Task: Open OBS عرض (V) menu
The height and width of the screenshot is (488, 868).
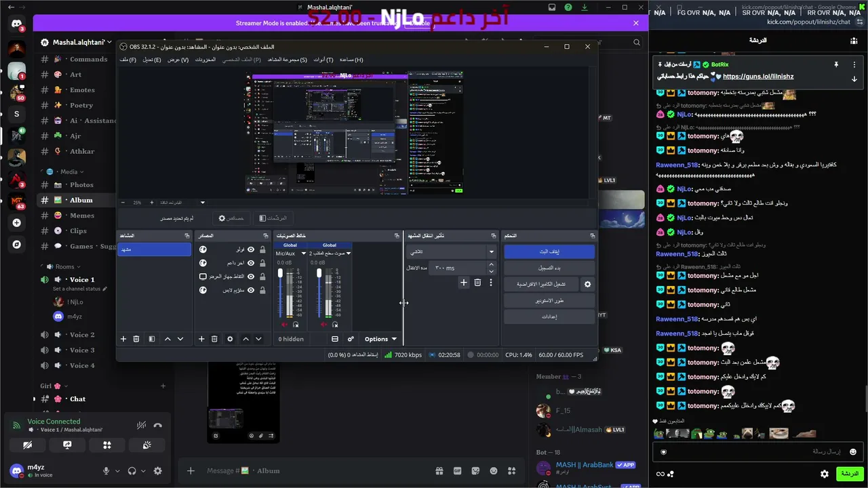Action: 178,60
